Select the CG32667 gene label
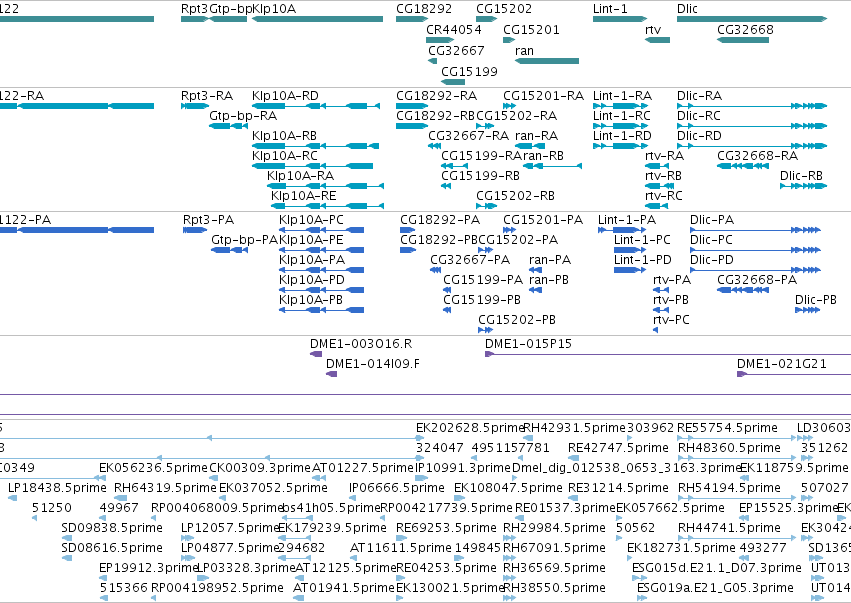The width and height of the screenshot is (851, 603). coord(456,51)
